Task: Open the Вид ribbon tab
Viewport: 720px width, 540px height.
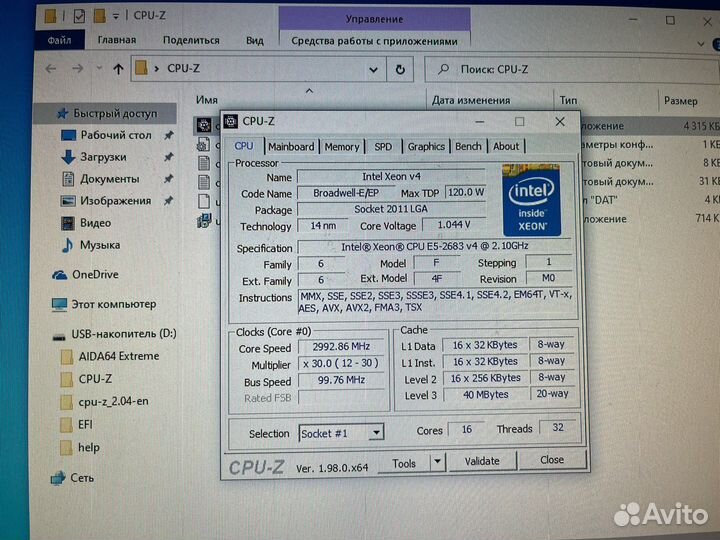Action: [254, 40]
